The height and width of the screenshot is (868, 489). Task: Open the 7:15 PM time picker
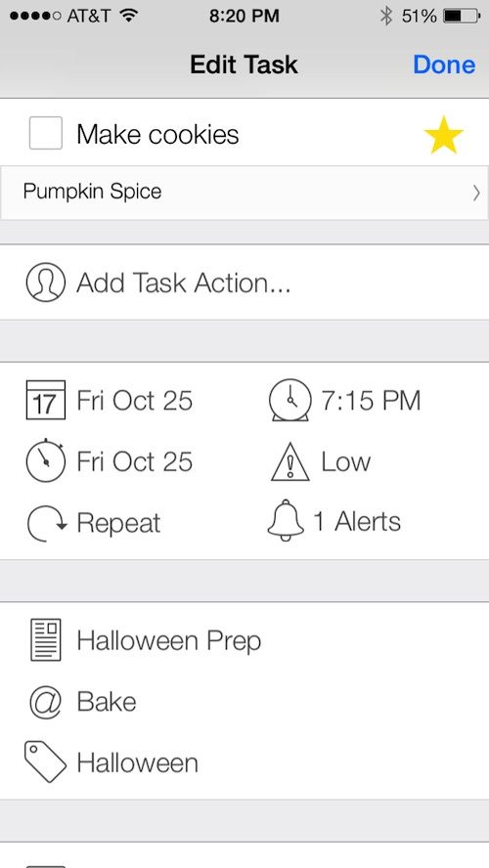pos(371,400)
